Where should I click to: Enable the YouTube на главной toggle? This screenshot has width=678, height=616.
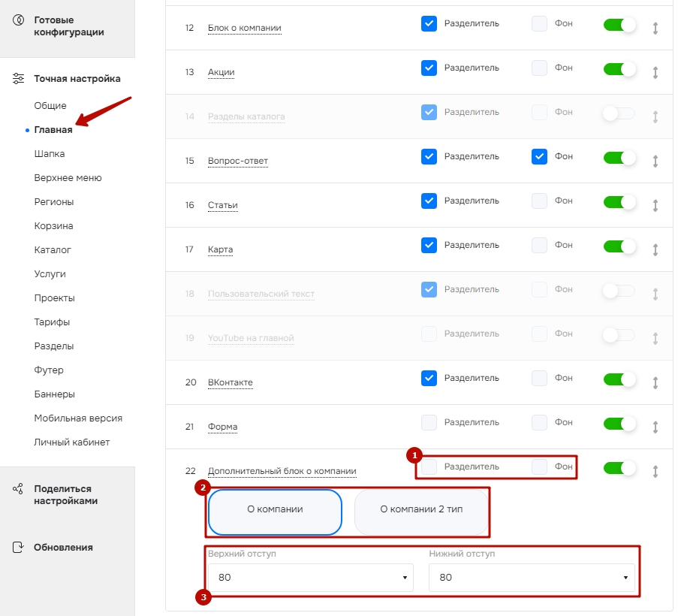pos(619,335)
